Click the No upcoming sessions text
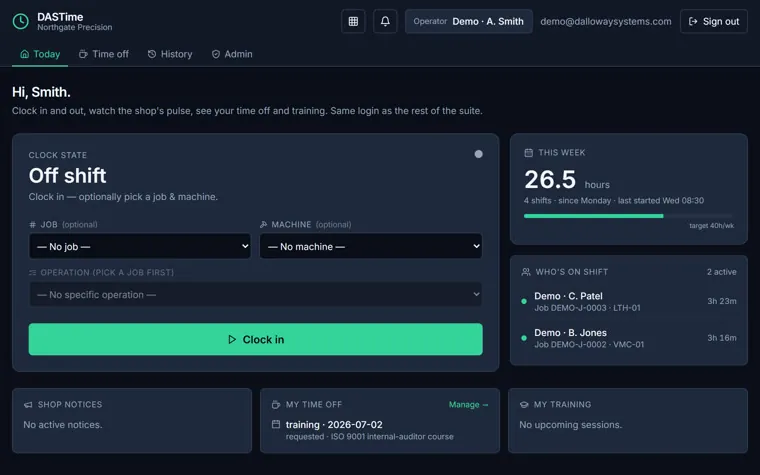 (570, 425)
